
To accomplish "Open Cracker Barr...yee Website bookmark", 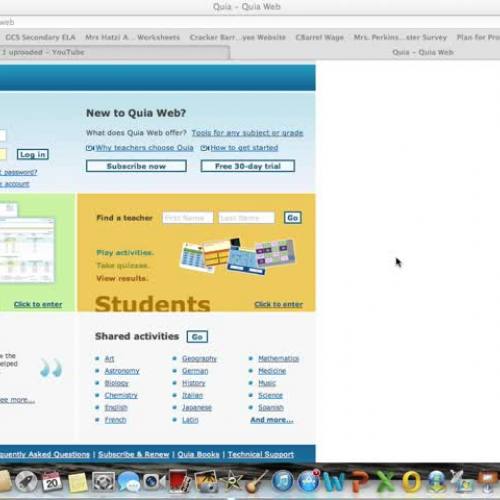I will tap(237, 37).
